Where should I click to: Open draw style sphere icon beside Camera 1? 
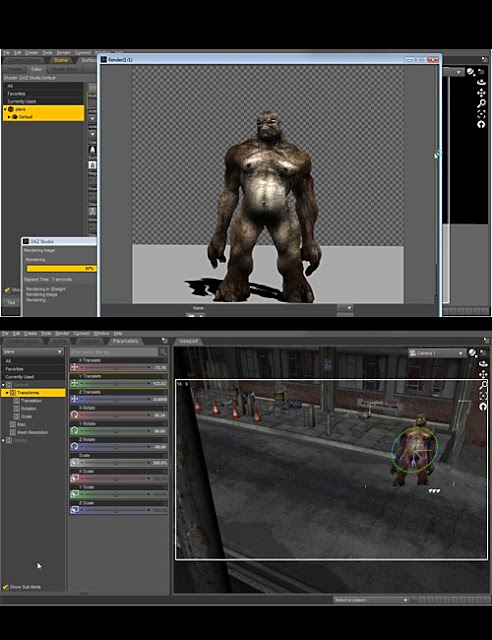click(472, 353)
